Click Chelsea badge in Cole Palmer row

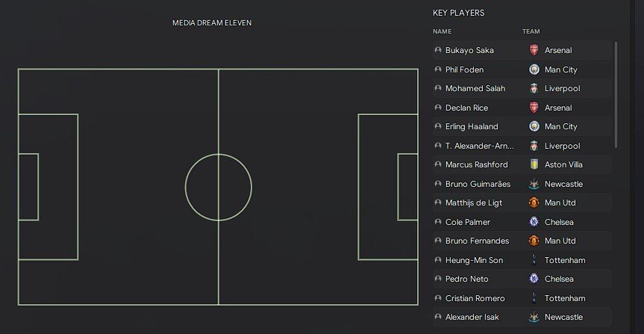pos(534,222)
